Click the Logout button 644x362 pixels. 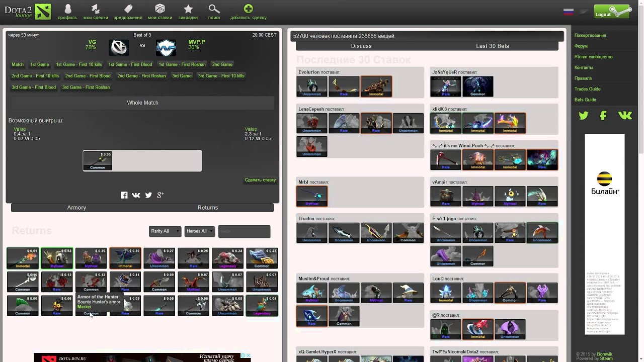612,12
